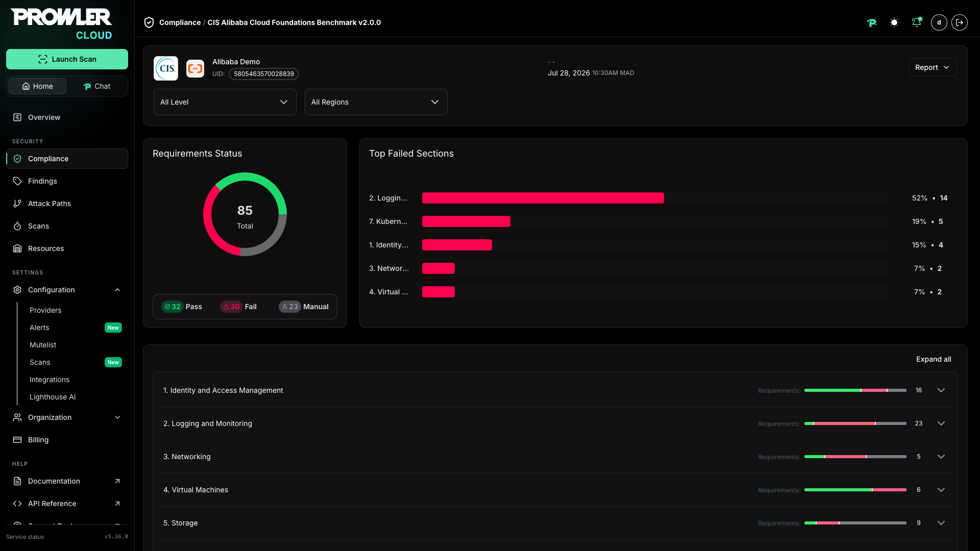
Task: Click the Compliance shield icon in sidebar
Action: [x=17, y=159]
